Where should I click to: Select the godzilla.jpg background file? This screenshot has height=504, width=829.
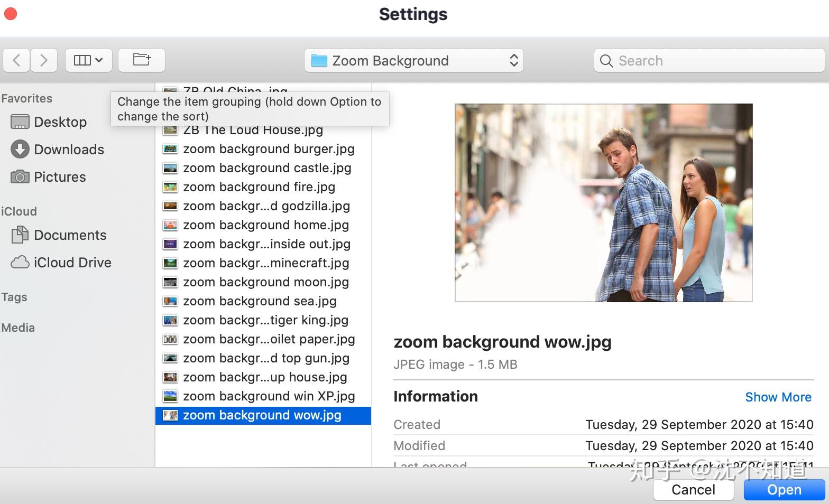point(263,206)
